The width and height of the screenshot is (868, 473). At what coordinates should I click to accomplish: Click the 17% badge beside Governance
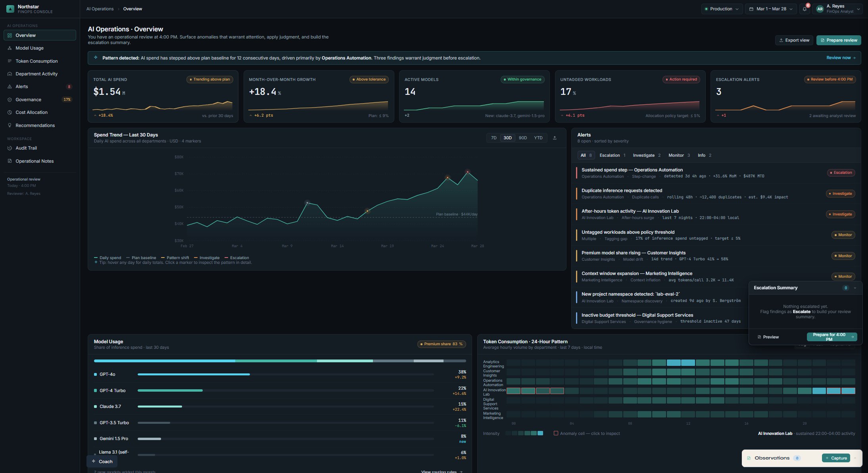[x=67, y=100]
